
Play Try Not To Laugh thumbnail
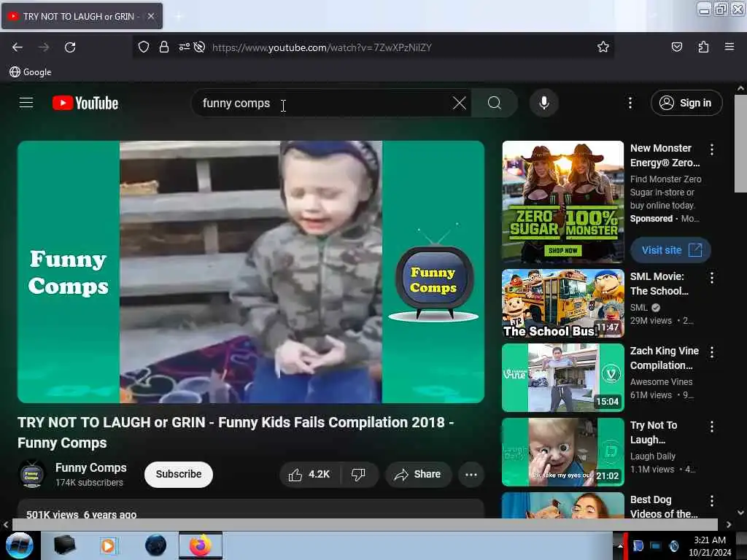coord(562,452)
